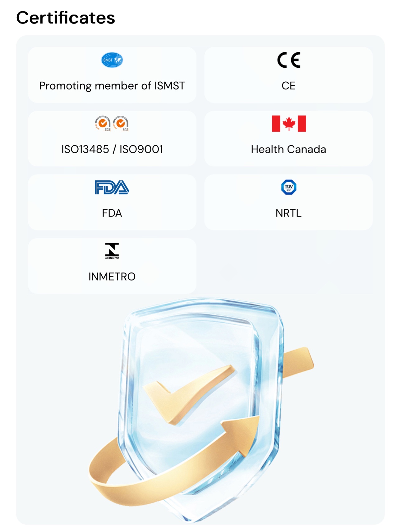Click the "Health Canada" label
The width and height of the screenshot is (401, 532).
288,149
